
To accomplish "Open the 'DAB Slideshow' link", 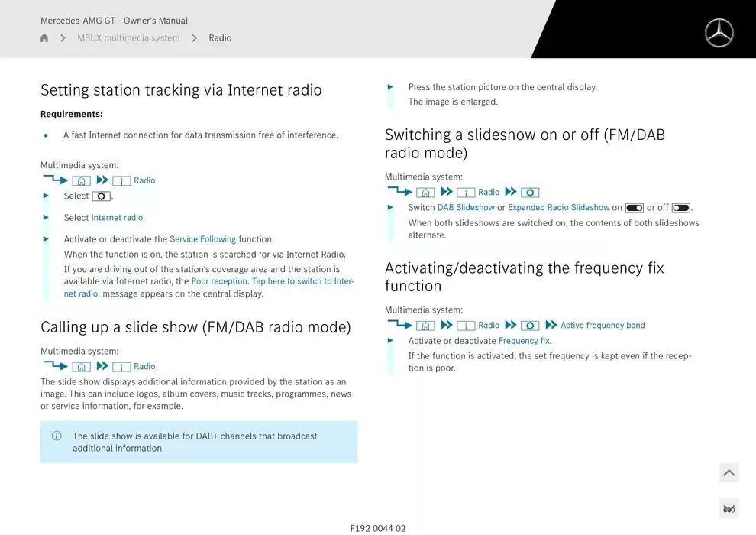I will click(466, 208).
